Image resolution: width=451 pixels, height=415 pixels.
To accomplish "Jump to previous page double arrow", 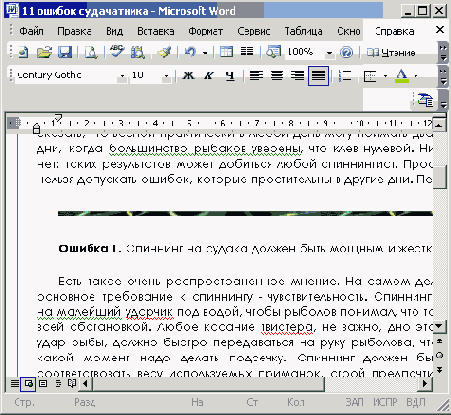I will point(439,341).
